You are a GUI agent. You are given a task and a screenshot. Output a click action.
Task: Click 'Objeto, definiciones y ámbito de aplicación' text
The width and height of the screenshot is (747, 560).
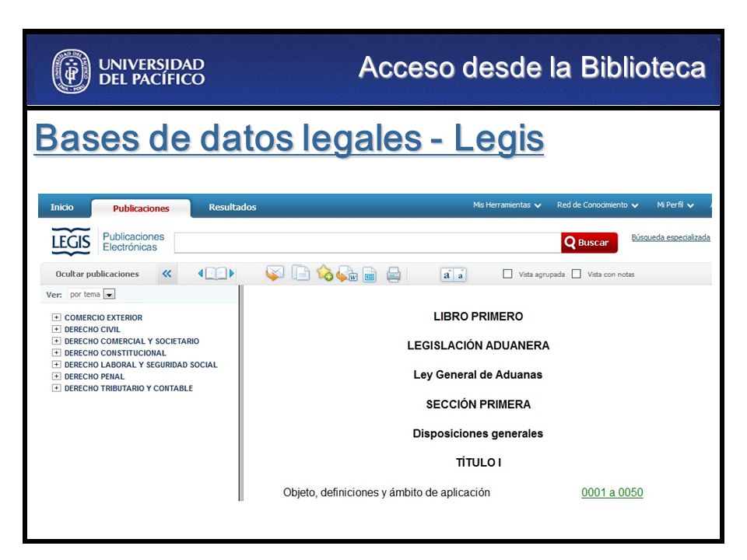click(x=387, y=492)
